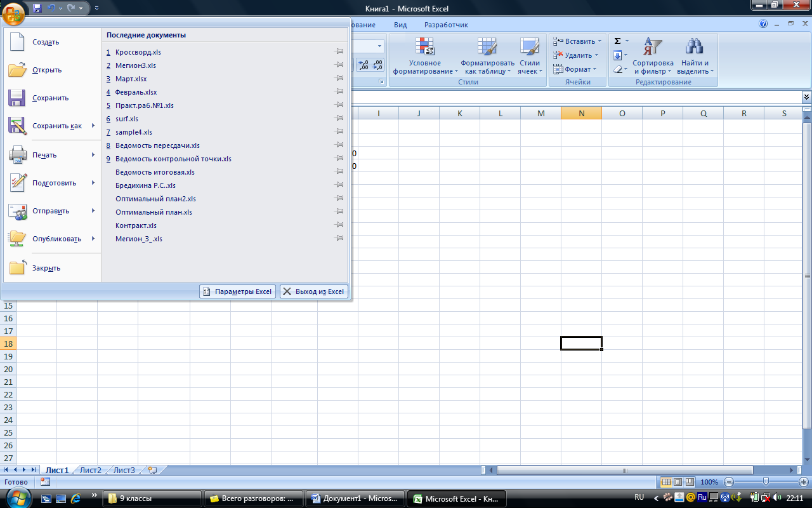The height and width of the screenshot is (508, 812).
Task: Switch to the Вид ribbon tab
Action: pyautogui.click(x=400, y=25)
